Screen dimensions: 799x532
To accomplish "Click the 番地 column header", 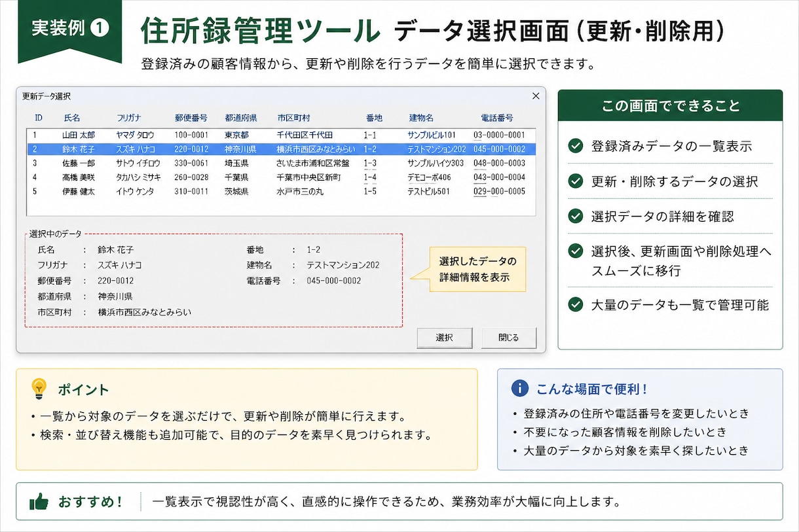I will [x=374, y=118].
